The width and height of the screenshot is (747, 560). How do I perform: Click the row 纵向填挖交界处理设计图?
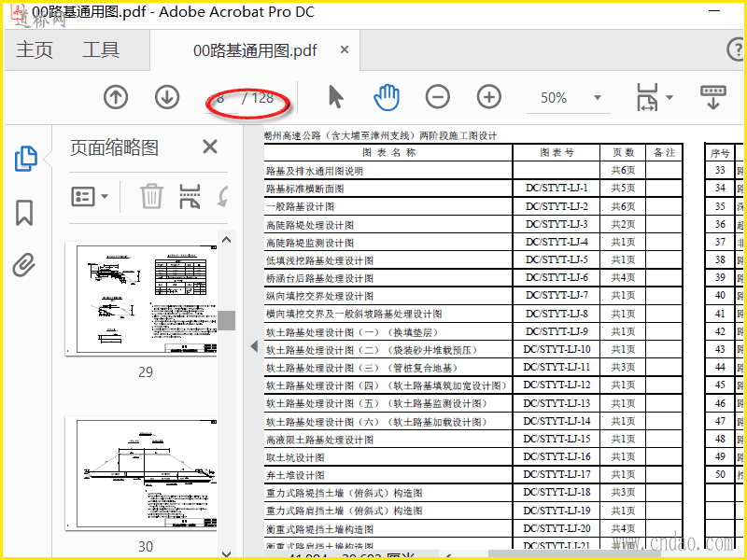pyautogui.click(x=473, y=296)
